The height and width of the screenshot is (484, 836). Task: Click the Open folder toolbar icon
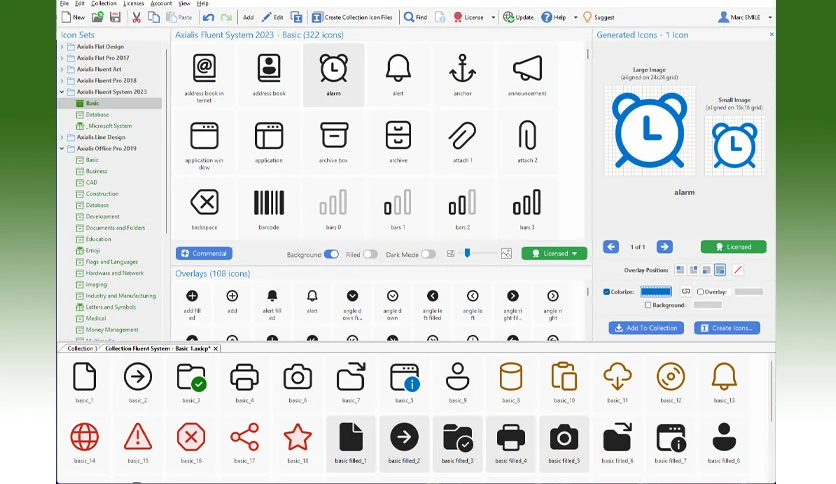(98, 17)
